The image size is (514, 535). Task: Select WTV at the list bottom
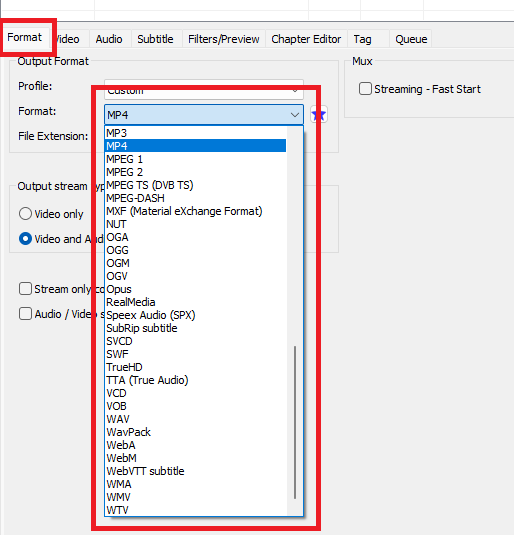196,510
